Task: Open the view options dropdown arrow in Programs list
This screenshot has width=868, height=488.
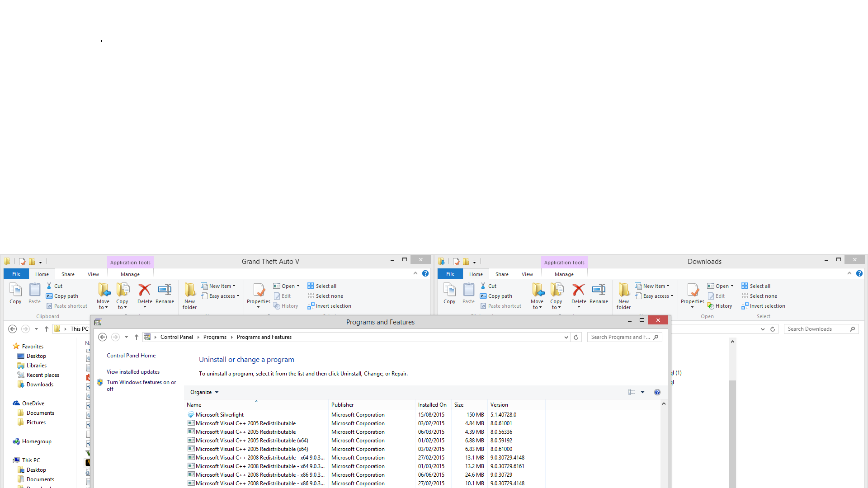Action: [x=642, y=392]
